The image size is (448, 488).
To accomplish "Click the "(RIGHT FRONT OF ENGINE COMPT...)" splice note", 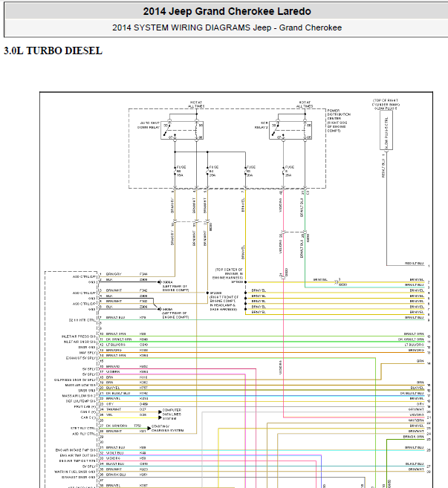I will coord(224,303).
